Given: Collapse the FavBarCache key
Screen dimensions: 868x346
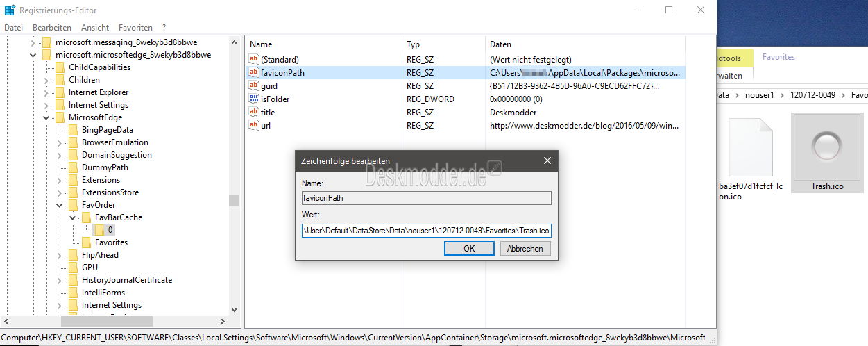Looking at the screenshot, I should pos(73,217).
